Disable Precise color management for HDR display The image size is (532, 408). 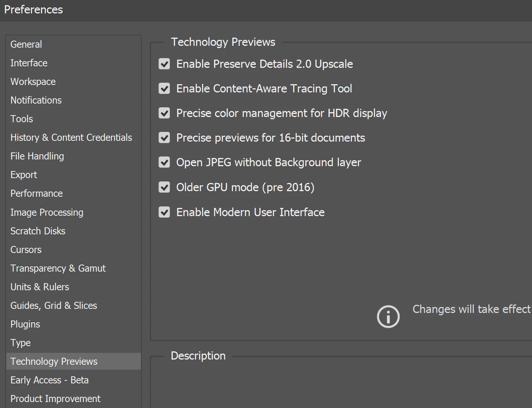164,113
